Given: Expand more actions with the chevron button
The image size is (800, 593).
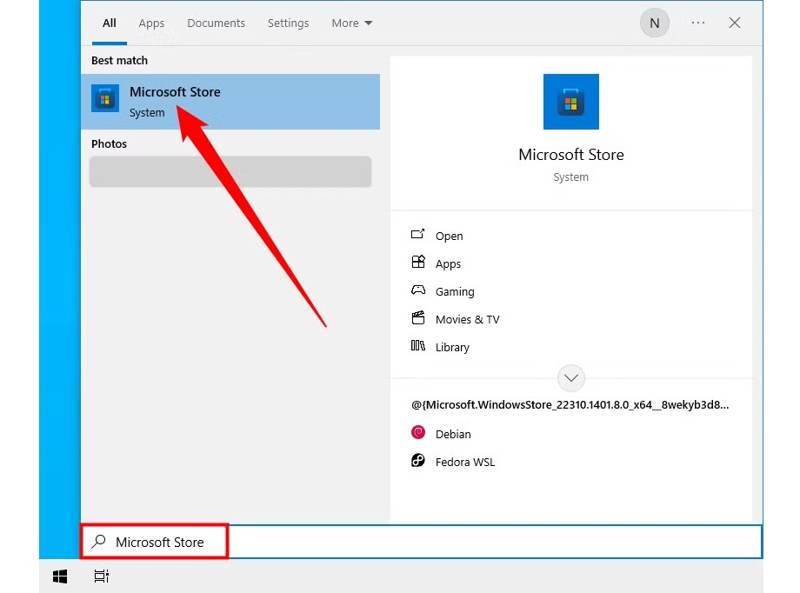Looking at the screenshot, I should 571,378.
